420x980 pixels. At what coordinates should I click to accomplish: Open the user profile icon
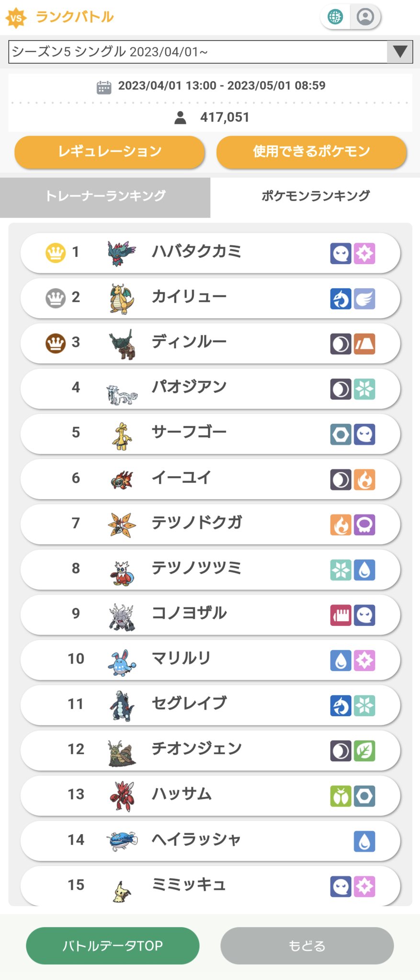(x=365, y=17)
